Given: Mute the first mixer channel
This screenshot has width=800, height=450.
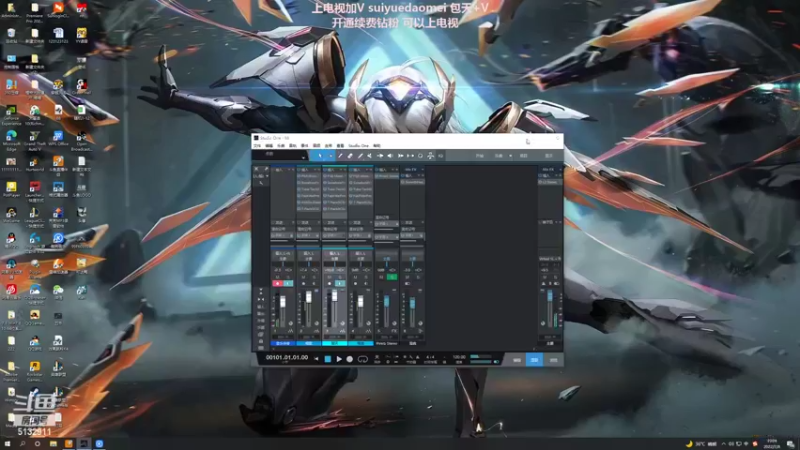Looking at the screenshot, I should (x=278, y=277).
